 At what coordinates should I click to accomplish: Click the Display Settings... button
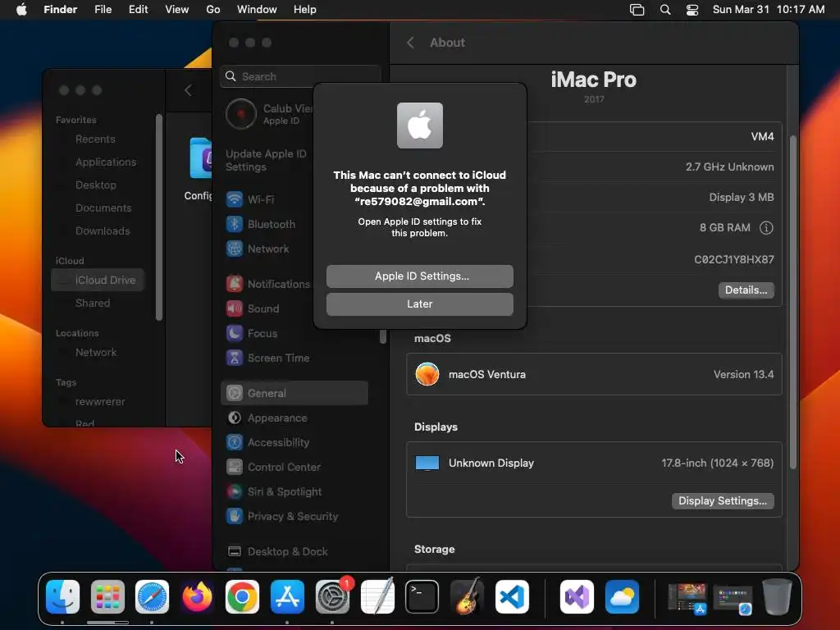723,501
